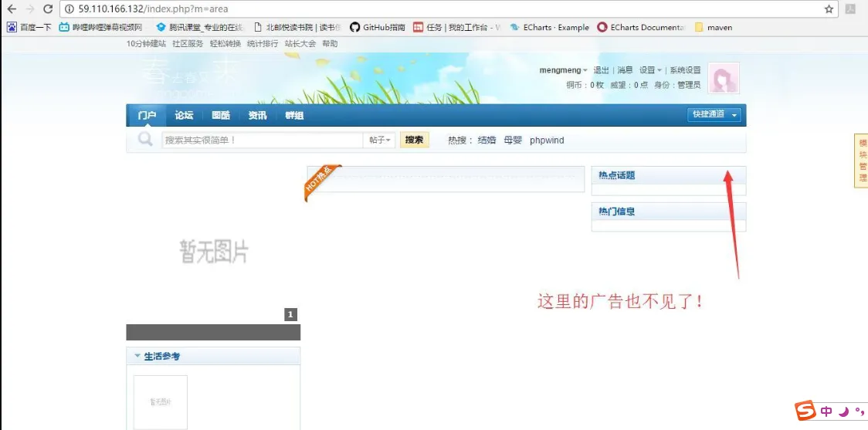Click the 生活参考 section title
The image size is (868, 430).
tap(162, 357)
